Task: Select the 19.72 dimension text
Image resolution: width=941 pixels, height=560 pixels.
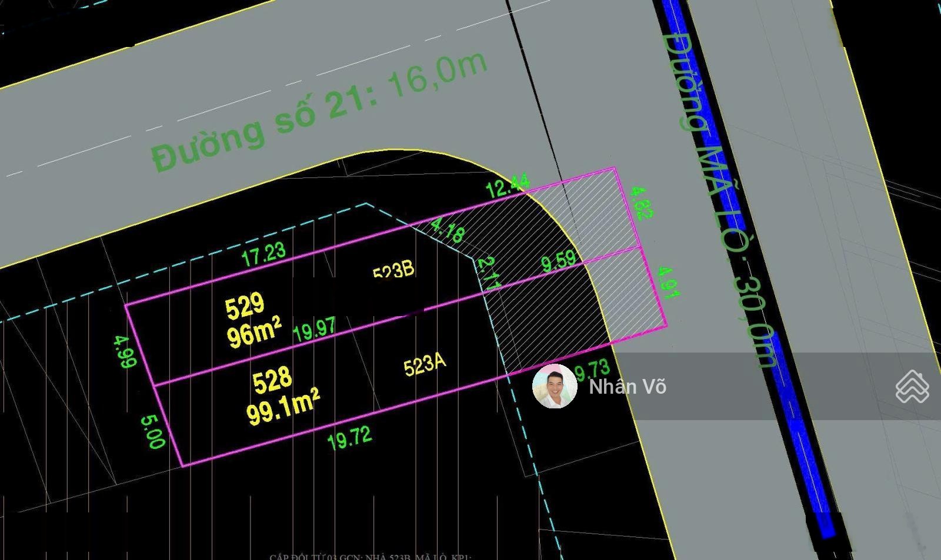Action: pyautogui.click(x=350, y=438)
